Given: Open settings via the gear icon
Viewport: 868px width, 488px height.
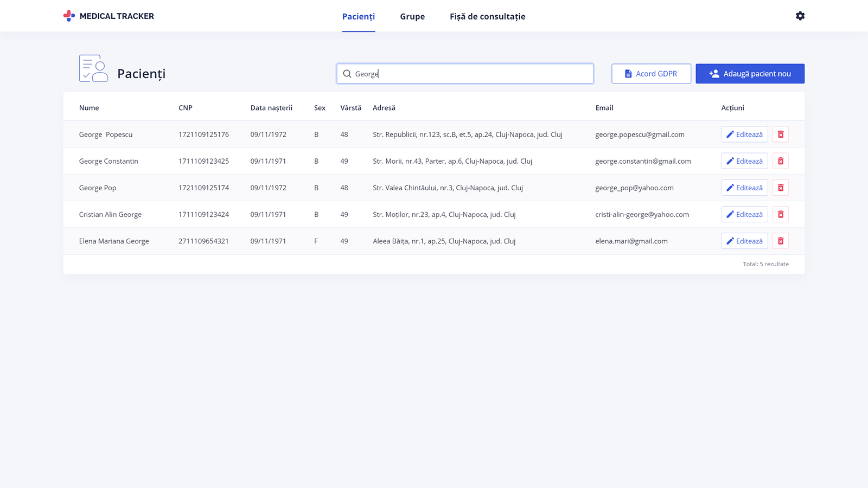Looking at the screenshot, I should coord(800,16).
